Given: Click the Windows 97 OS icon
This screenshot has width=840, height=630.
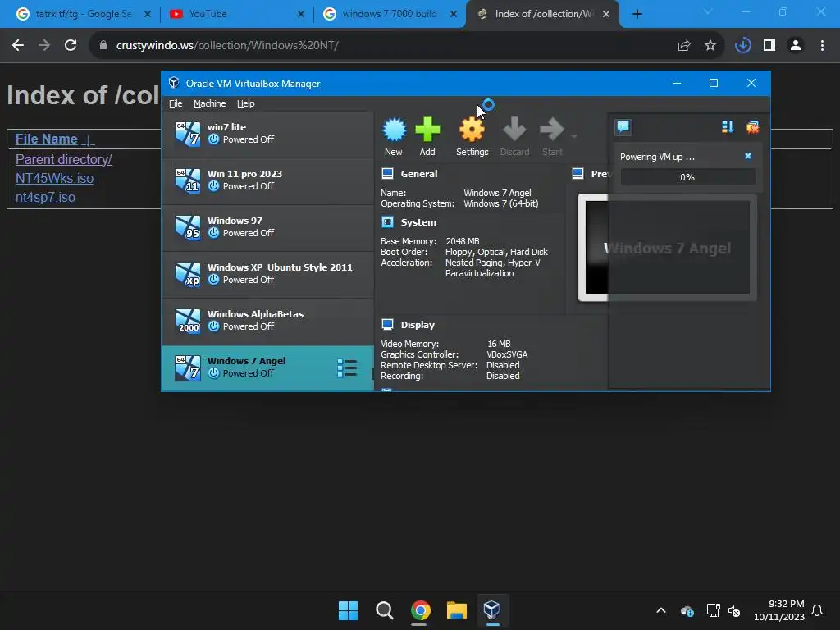Looking at the screenshot, I should coord(188,227).
